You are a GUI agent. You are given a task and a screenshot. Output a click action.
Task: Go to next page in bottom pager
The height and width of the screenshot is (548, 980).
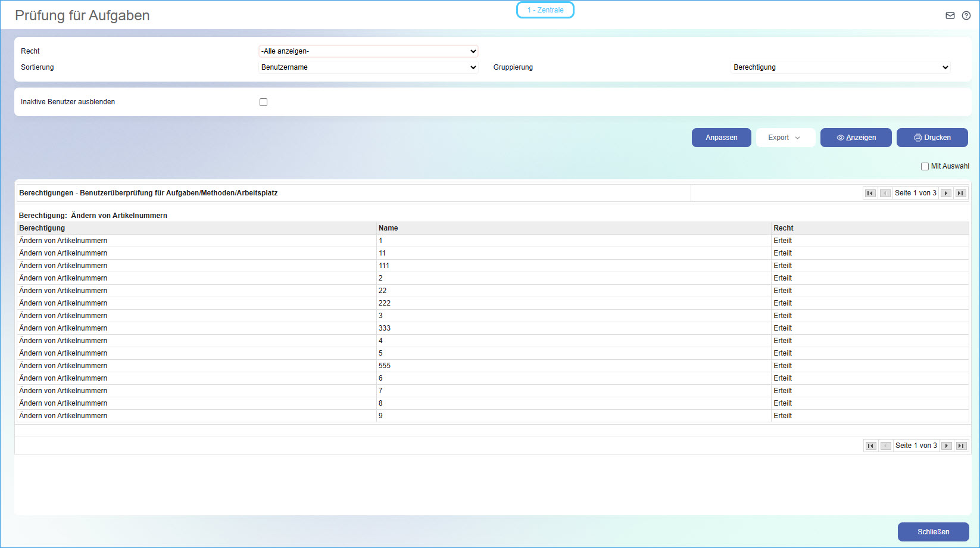947,446
